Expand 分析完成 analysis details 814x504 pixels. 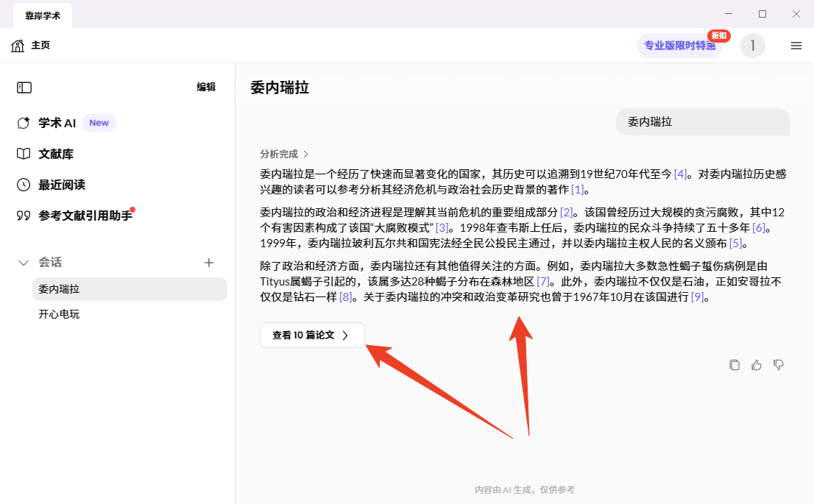click(284, 155)
